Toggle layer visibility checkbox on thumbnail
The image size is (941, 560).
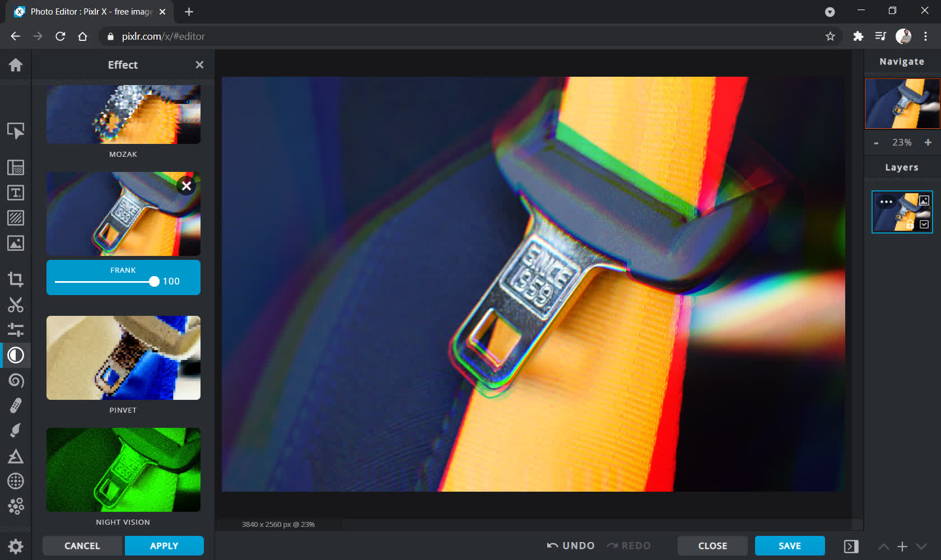(x=924, y=225)
